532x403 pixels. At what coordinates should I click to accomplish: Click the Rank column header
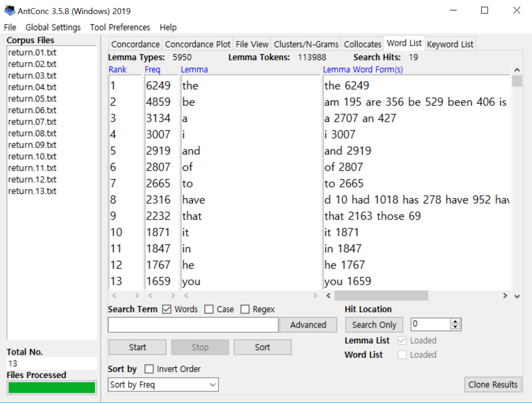[x=117, y=70]
